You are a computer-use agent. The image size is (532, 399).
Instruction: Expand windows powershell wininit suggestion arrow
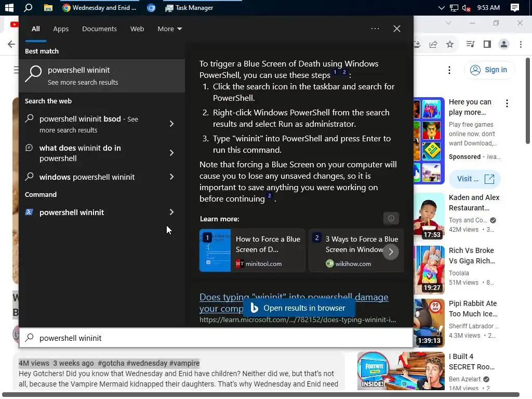171,177
